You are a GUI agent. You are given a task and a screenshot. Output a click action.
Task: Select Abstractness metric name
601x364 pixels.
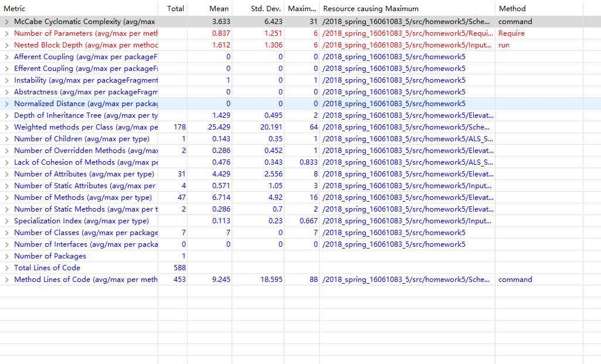click(x=86, y=92)
